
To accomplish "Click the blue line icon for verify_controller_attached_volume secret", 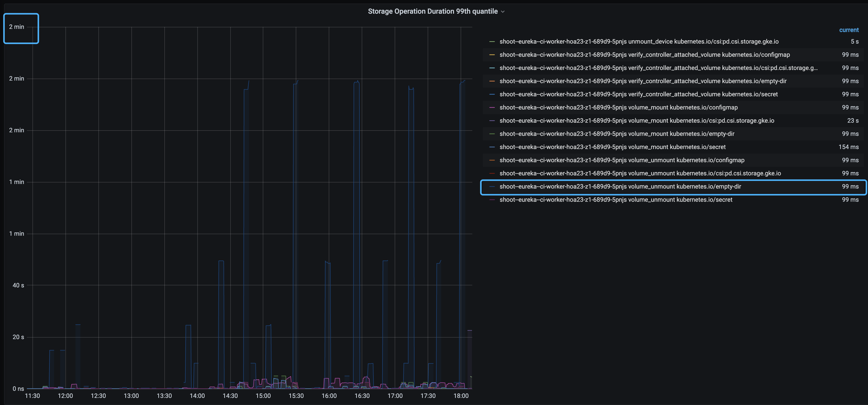I will click(492, 94).
